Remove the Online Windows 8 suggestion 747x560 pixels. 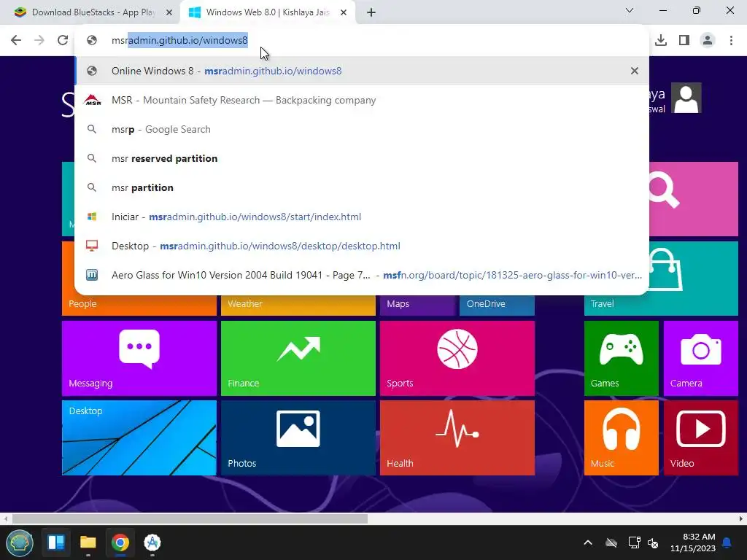(x=634, y=71)
